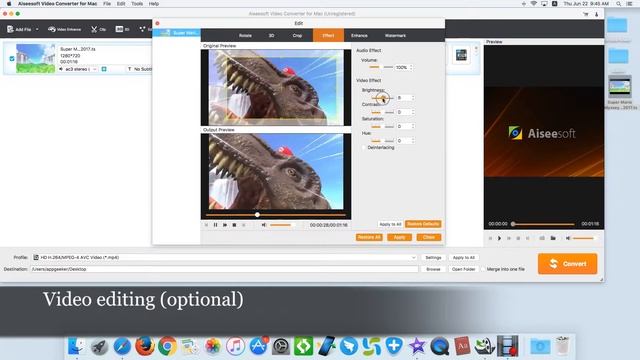This screenshot has width=640, height=360.
Task: Open the 3D tool in main toolbar
Action: point(122,29)
